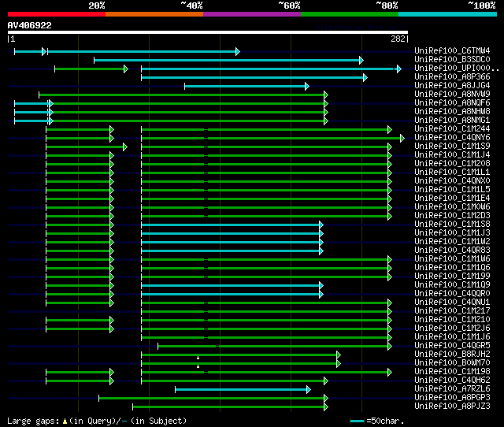Click the UniRef100_C4QR83 label
This screenshot has width=504, height=427.
[x=452, y=251]
